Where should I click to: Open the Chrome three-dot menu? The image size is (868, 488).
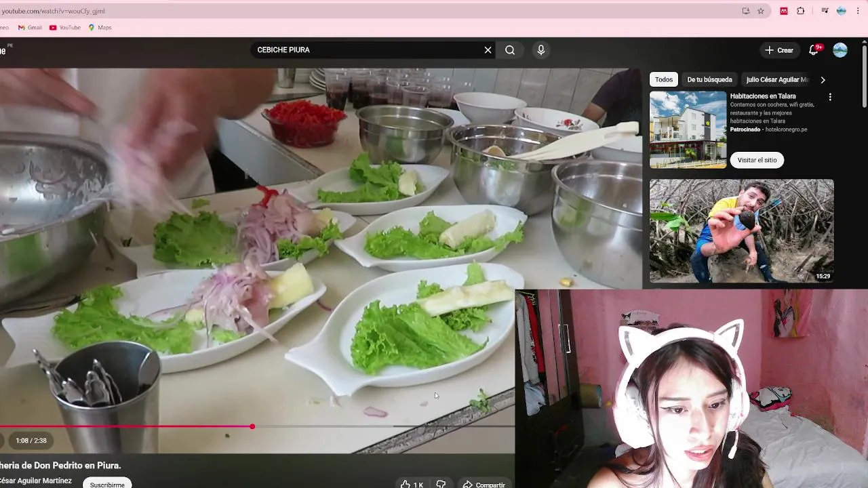point(859,11)
